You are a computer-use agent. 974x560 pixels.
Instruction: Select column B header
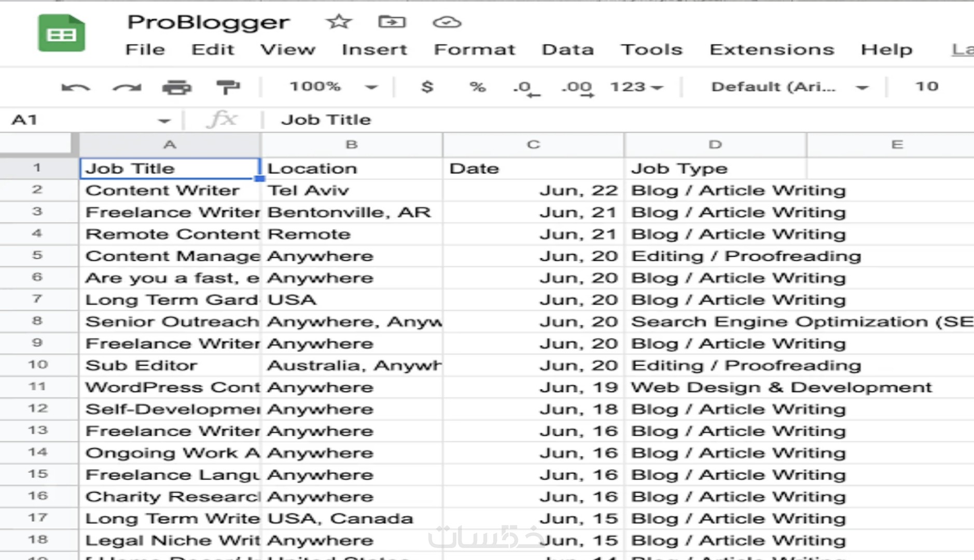pyautogui.click(x=352, y=145)
